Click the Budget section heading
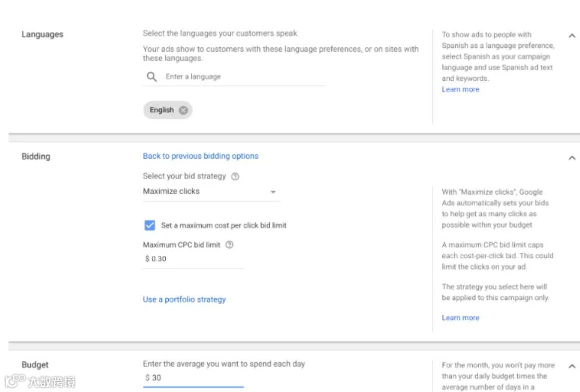 coord(35,365)
